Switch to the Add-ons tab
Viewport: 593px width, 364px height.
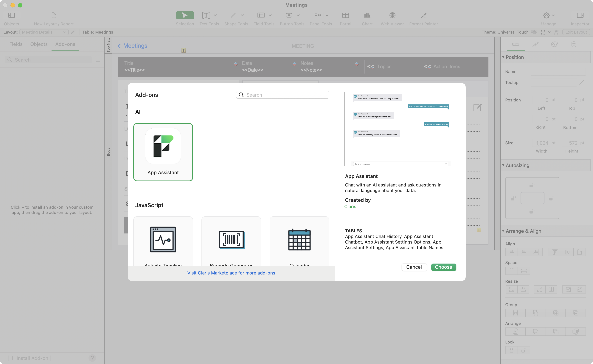click(x=65, y=44)
